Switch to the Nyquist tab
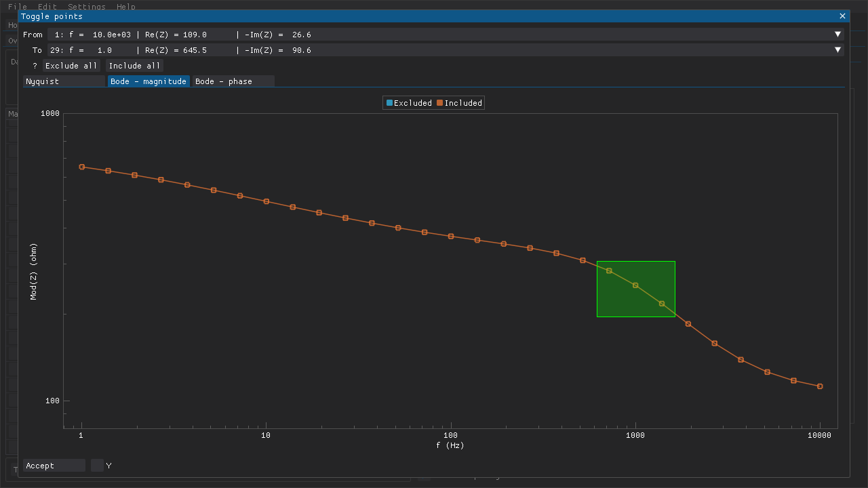Viewport: 868px width, 488px height. click(64, 81)
